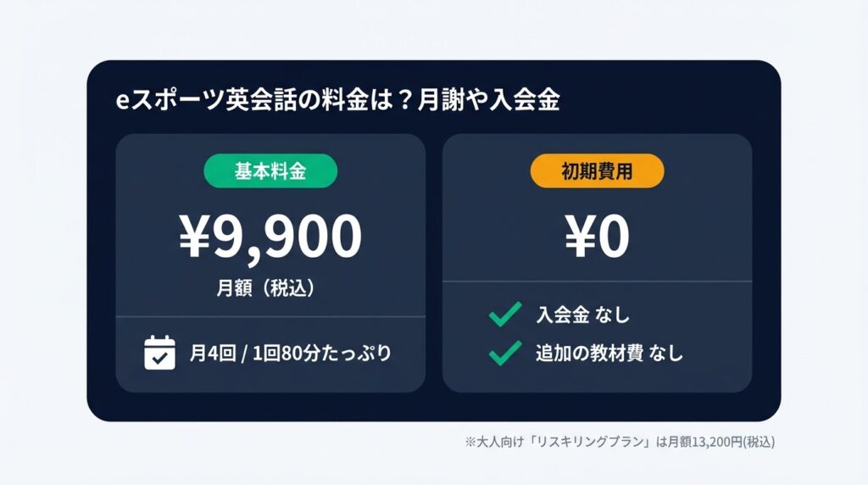Click the 追加の教材費 なし list item text
This screenshot has height=485, width=868.
point(609,353)
